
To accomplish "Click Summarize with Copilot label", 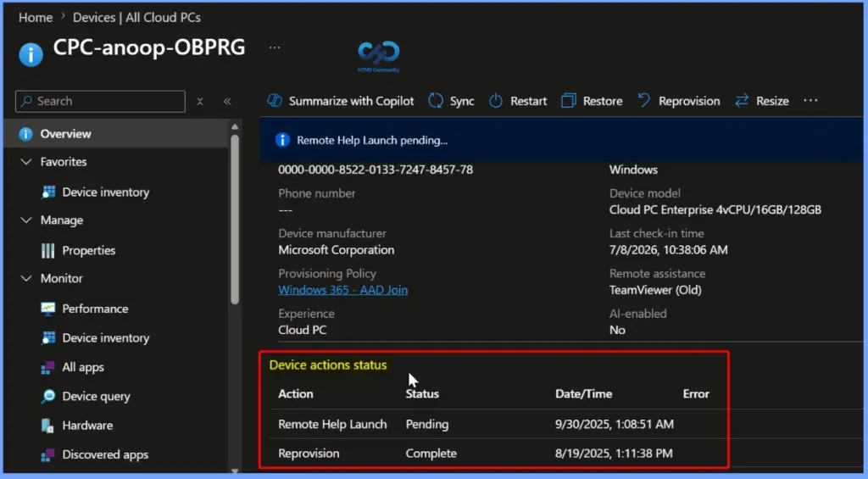I will [x=352, y=101].
